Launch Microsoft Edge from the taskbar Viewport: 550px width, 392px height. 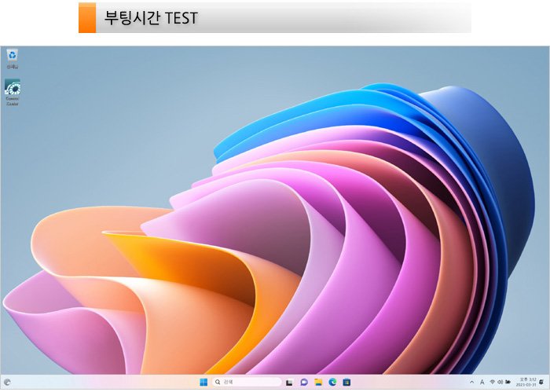[332, 383]
